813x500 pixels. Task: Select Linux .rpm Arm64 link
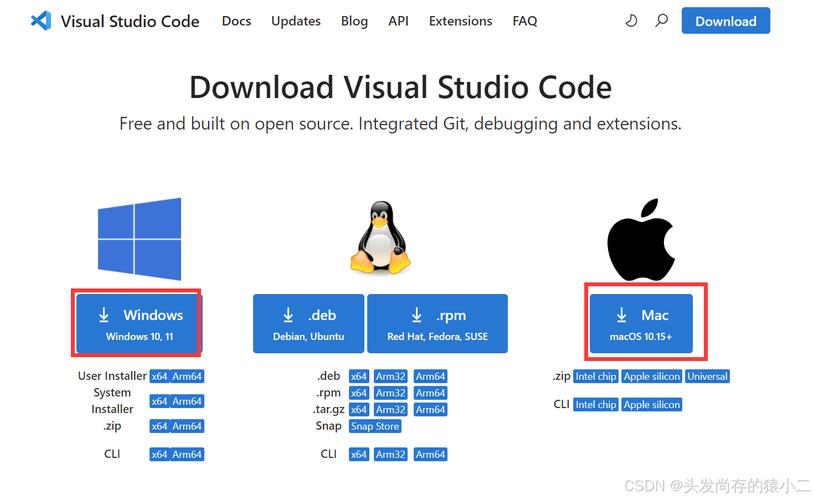[430, 393]
